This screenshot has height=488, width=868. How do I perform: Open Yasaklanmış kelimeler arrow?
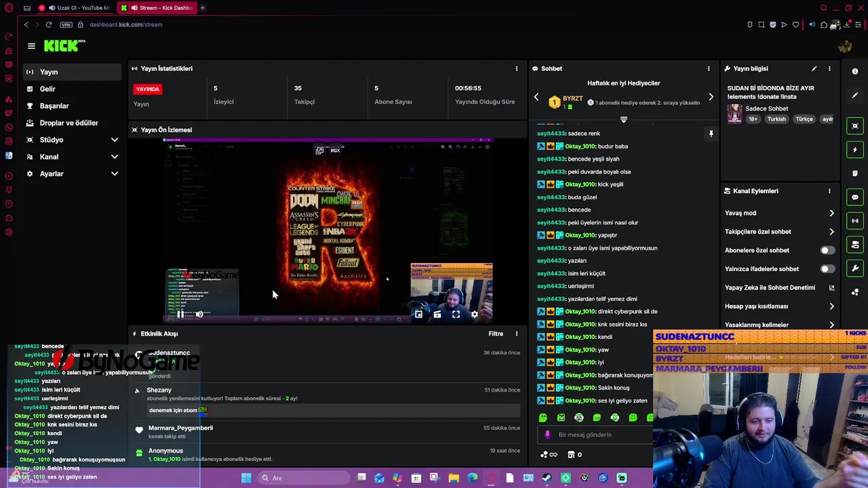pyautogui.click(x=831, y=325)
